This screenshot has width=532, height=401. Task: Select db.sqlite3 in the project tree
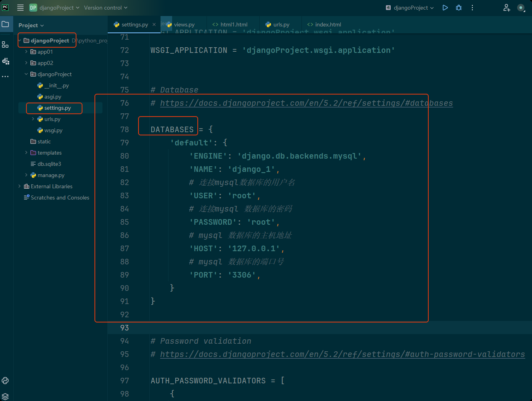click(49, 164)
